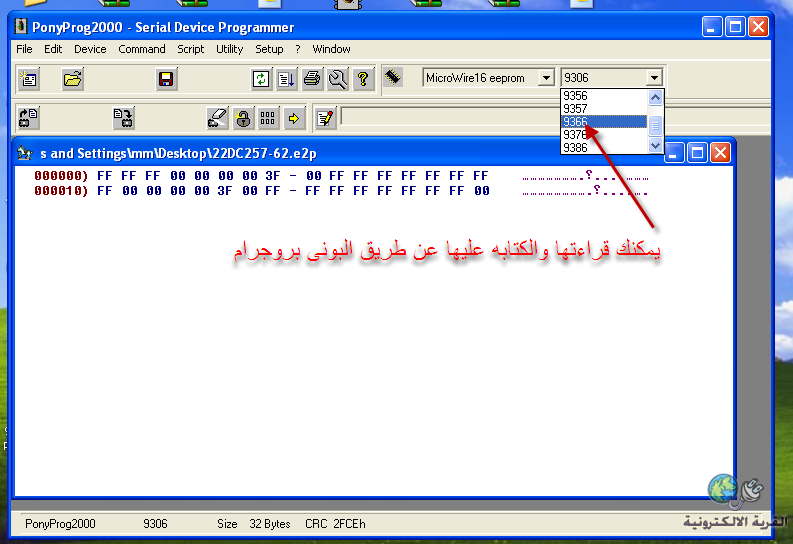Image resolution: width=793 pixels, height=544 pixels.
Task: Open the Command menu
Action: point(142,49)
